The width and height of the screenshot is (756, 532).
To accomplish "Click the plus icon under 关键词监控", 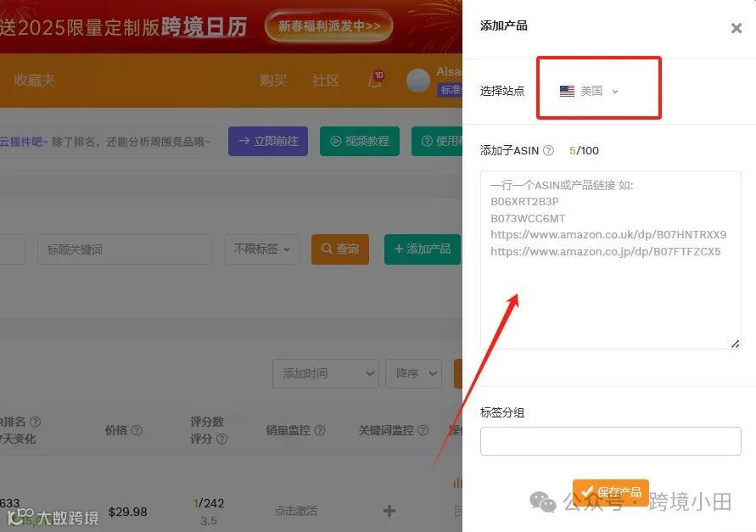I will (x=389, y=511).
